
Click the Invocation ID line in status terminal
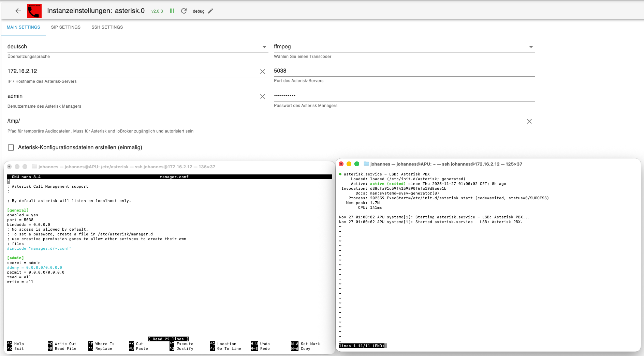click(394, 188)
